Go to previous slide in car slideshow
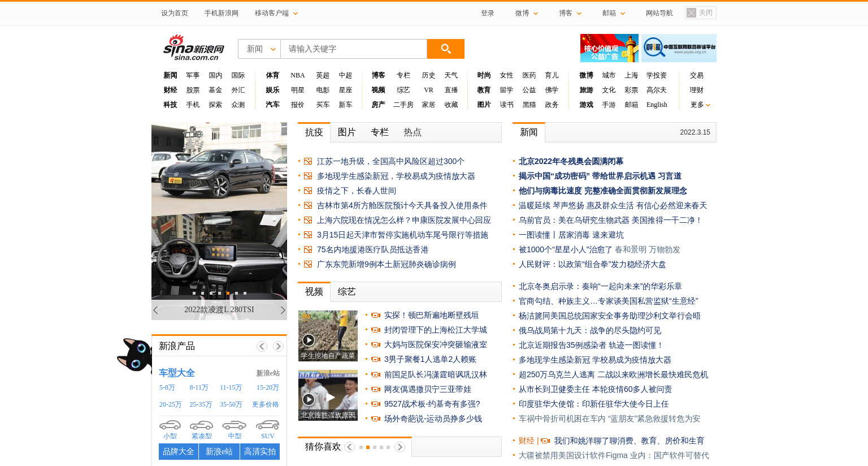Screen dimensions: 868x466 click(156, 310)
